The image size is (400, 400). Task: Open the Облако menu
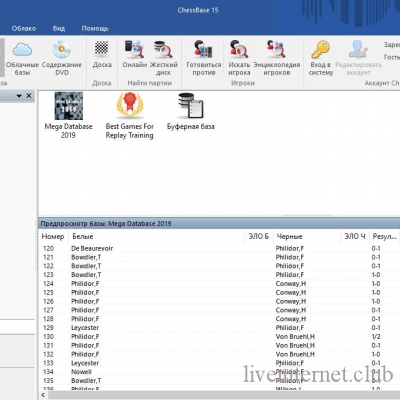click(x=24, y=29)
